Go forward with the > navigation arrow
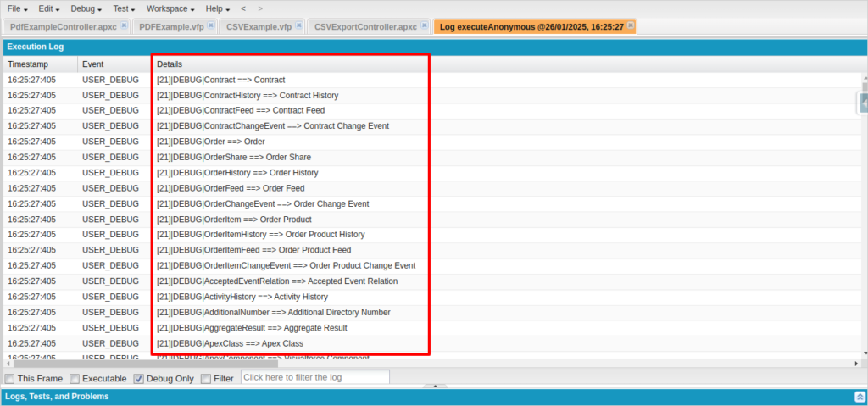Viewport: 868px width, 406px height. click(261, 8)
